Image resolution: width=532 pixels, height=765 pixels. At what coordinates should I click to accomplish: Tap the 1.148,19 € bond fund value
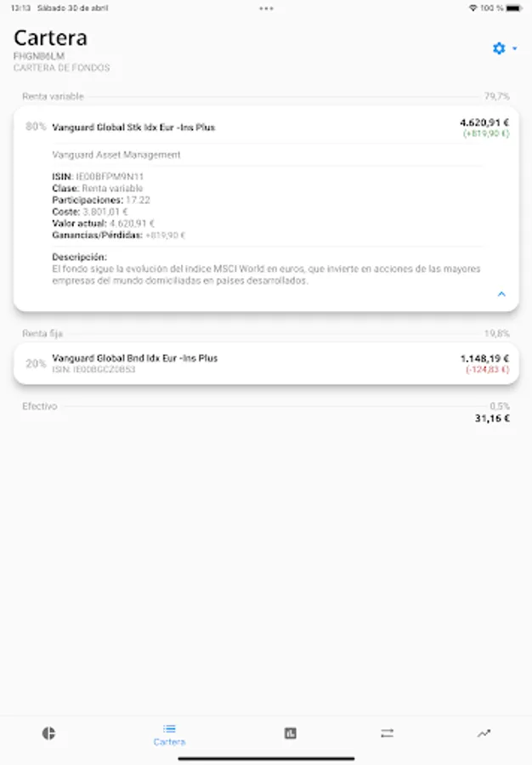click(x=484, y=359)
